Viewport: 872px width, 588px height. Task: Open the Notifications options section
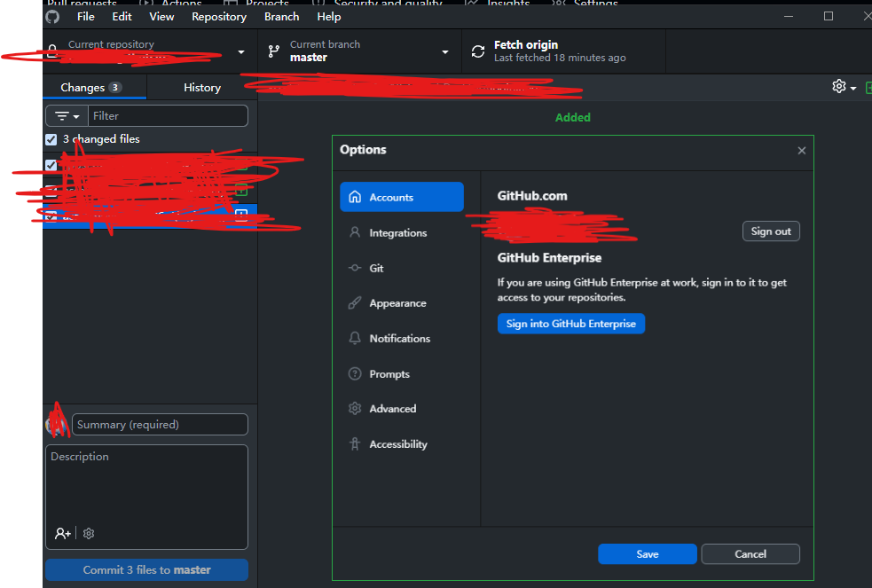click(402, 339)
